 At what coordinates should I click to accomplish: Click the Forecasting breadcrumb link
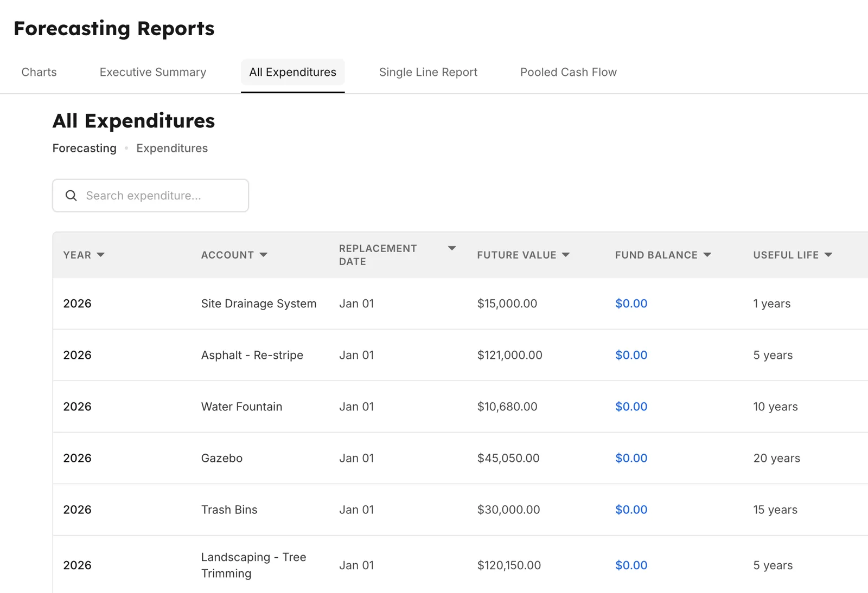coord(85,148)
